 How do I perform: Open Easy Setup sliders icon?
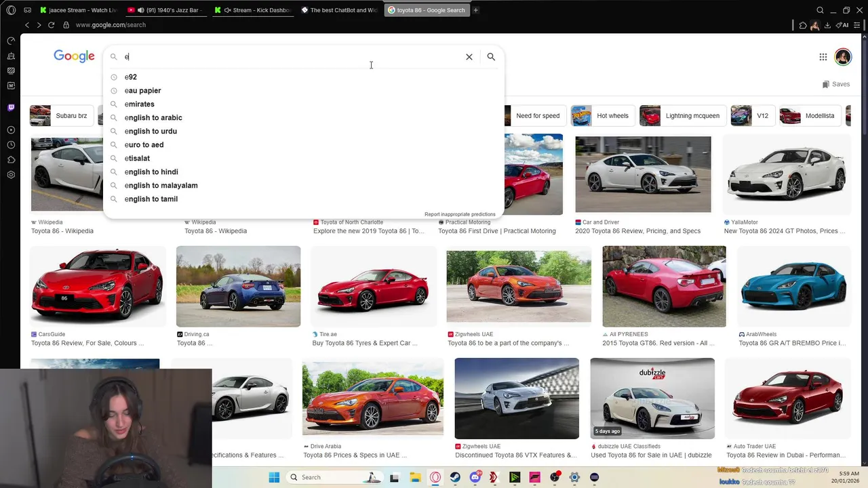tap(858, 25)
